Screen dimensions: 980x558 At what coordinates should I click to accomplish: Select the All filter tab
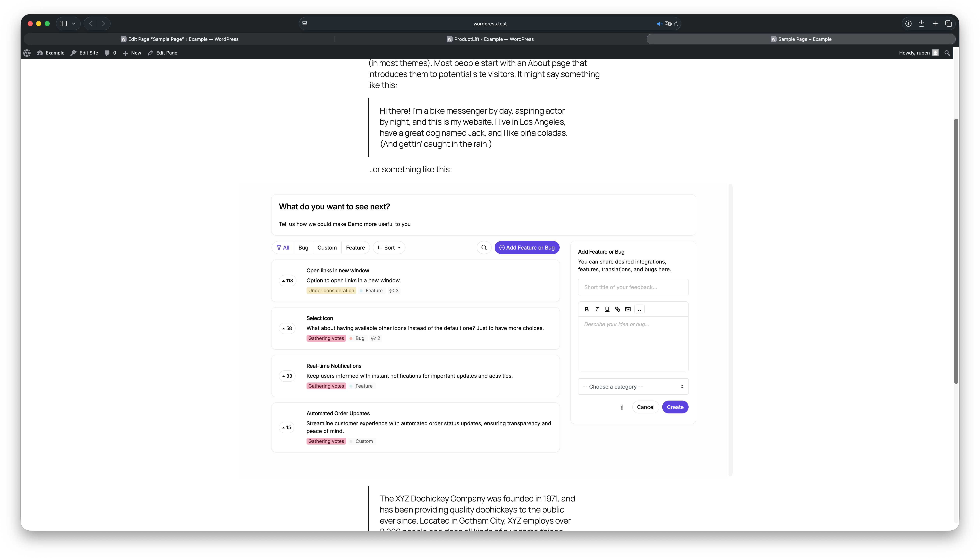click(x=283, y=248)
